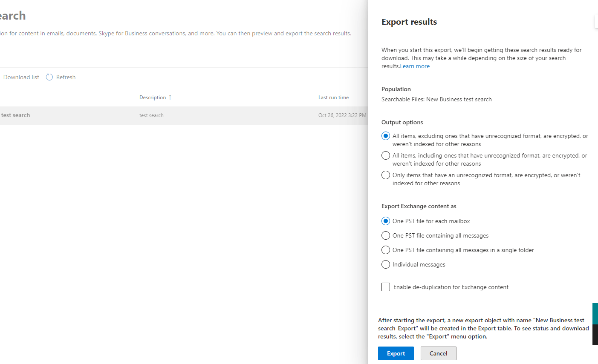Select PST with all messages in single folder

[386, 250]
